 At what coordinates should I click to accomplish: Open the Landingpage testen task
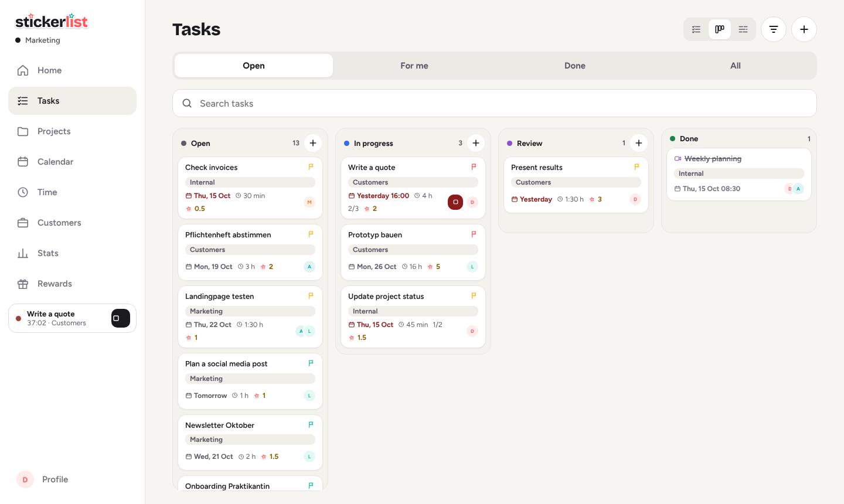tap(250, 316)
